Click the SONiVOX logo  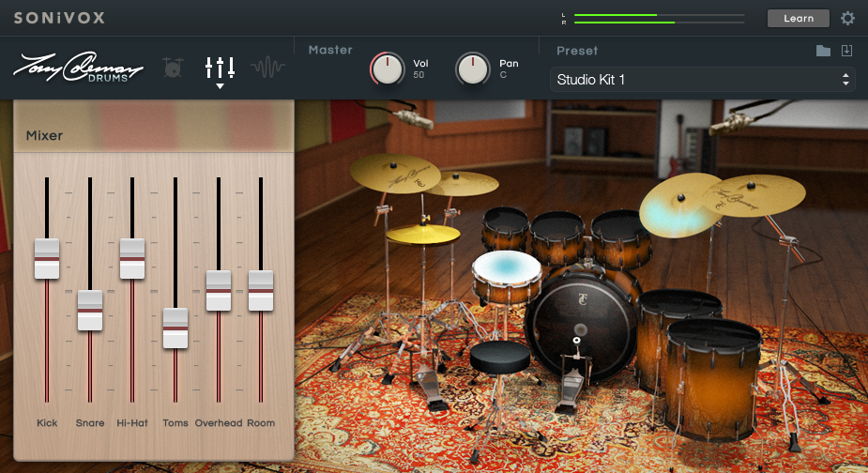[x=59, y=18]
